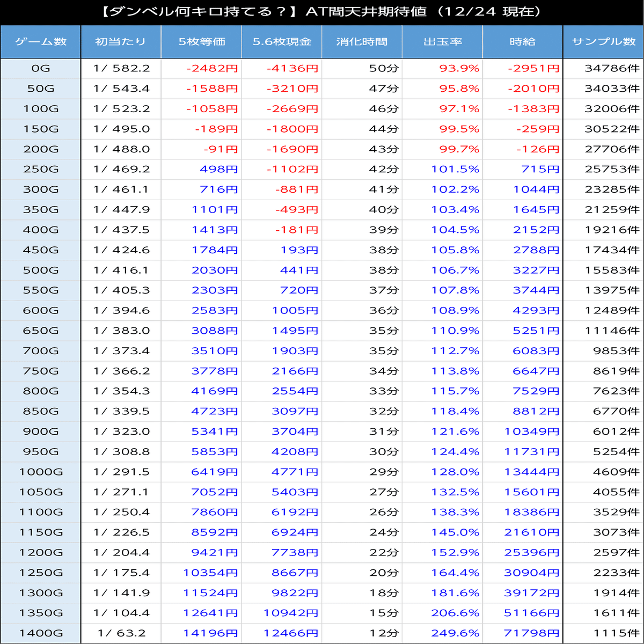This screenshot has height=644, width=644.
Task: Click the 5.6枚現金 column header
Action: [282, 42]
